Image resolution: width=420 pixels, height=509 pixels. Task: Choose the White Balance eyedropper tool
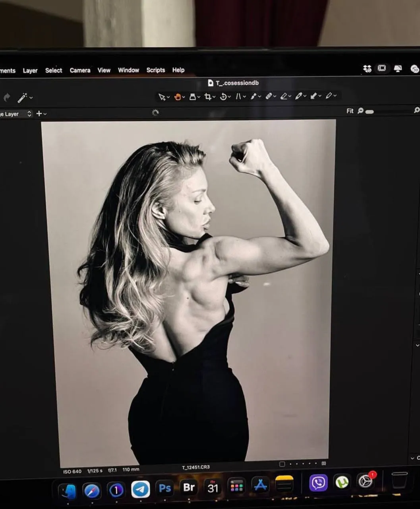[x=299, y=96]
